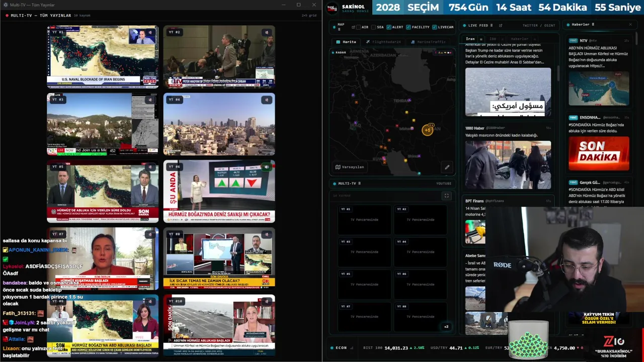The height and width of the screenshot is (362, 644).
Task: Click the SAKİNOL logo in header
Action: 332,8
